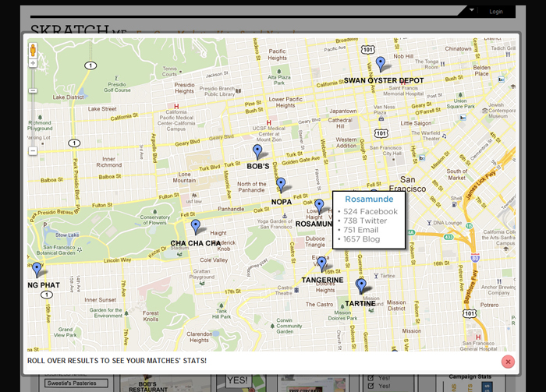Select the NG Phat map pin

point(37,270)
